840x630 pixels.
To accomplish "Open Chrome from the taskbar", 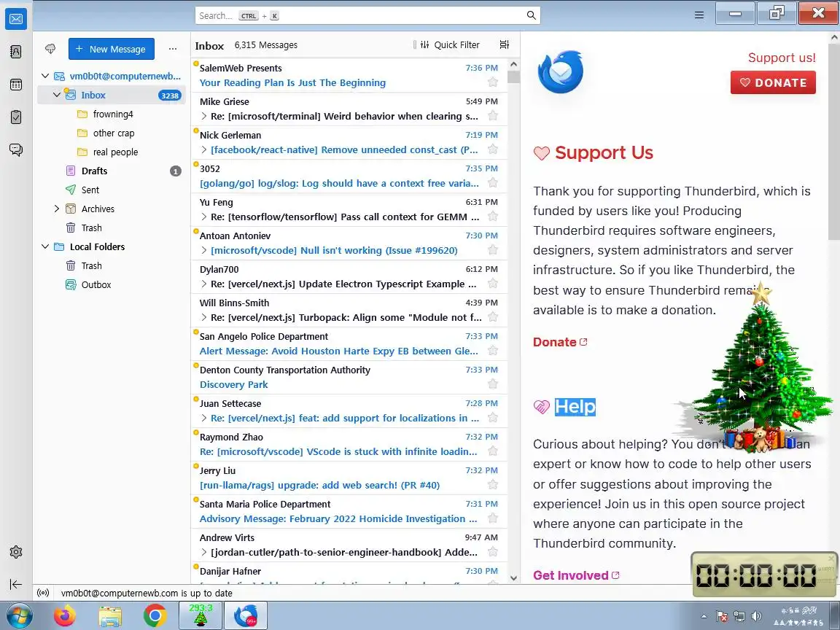I will 155,616.
